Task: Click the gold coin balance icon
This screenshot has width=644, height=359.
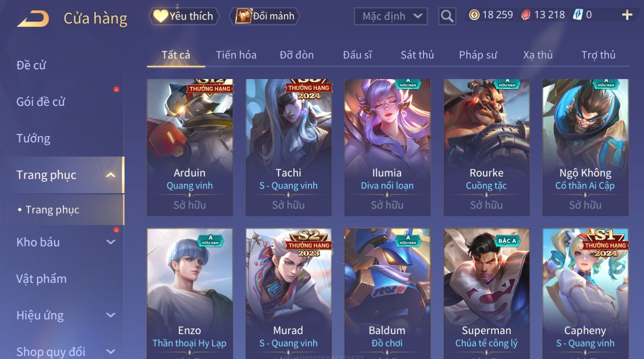Action: [x=474, y=15]
